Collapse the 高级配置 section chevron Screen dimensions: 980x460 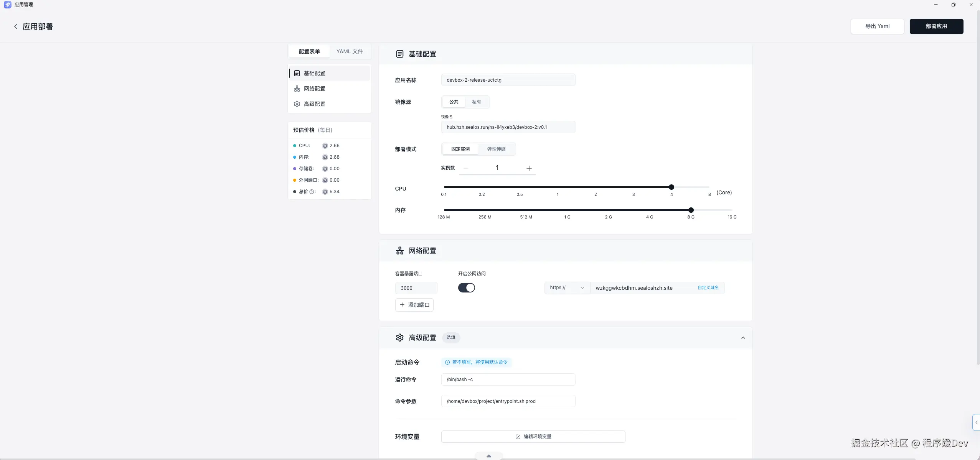coord(743,338)
